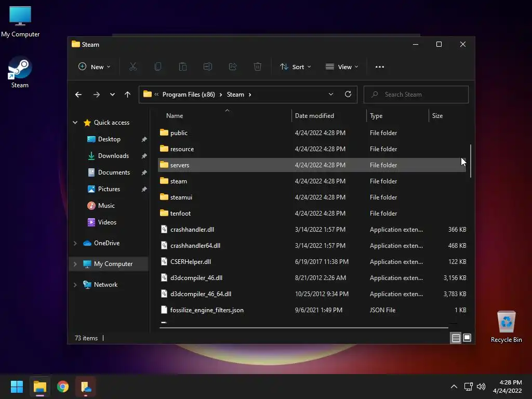Viewport: 532px width, 399px height.
Task: Open the network tray icon
Action: pyautogui.click(x=469, y=387)
